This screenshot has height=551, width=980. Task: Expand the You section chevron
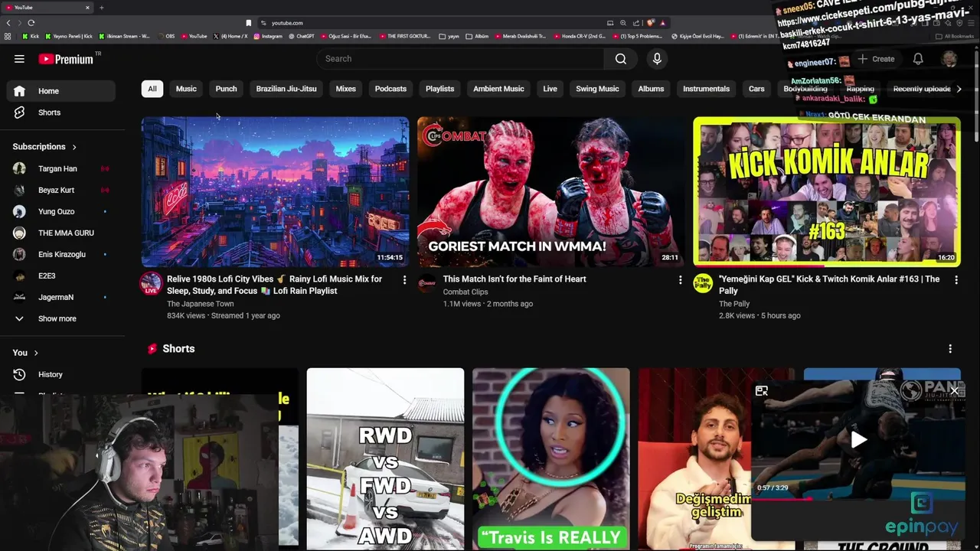point(36,353)
